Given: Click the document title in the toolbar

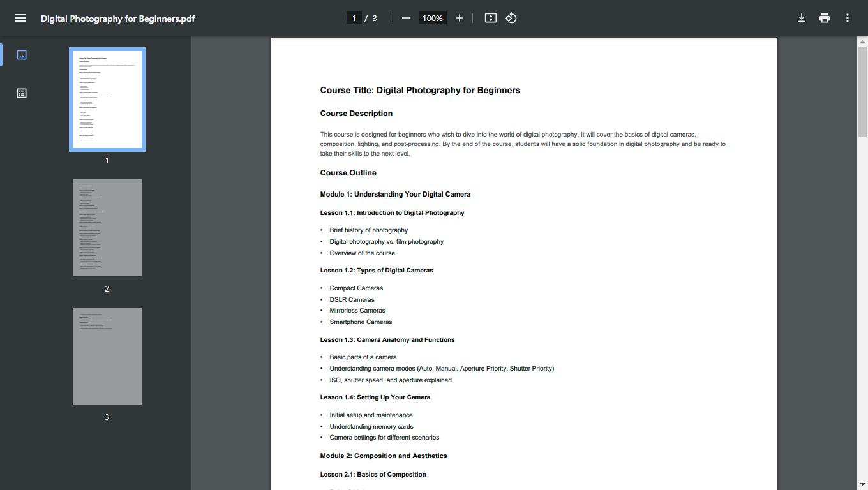Looking at the screenshot, I should [x=117, y=19].
